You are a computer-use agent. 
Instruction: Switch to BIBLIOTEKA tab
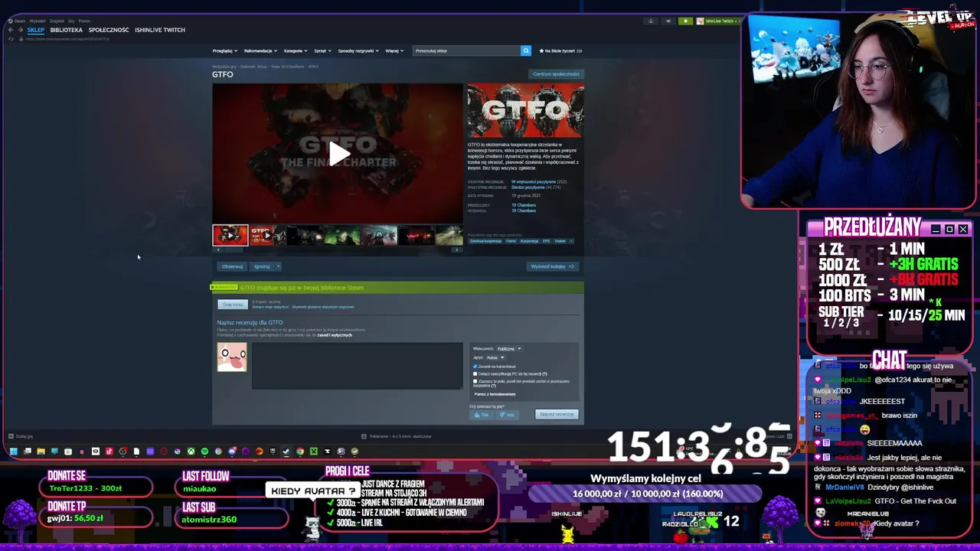coord(67,30)
